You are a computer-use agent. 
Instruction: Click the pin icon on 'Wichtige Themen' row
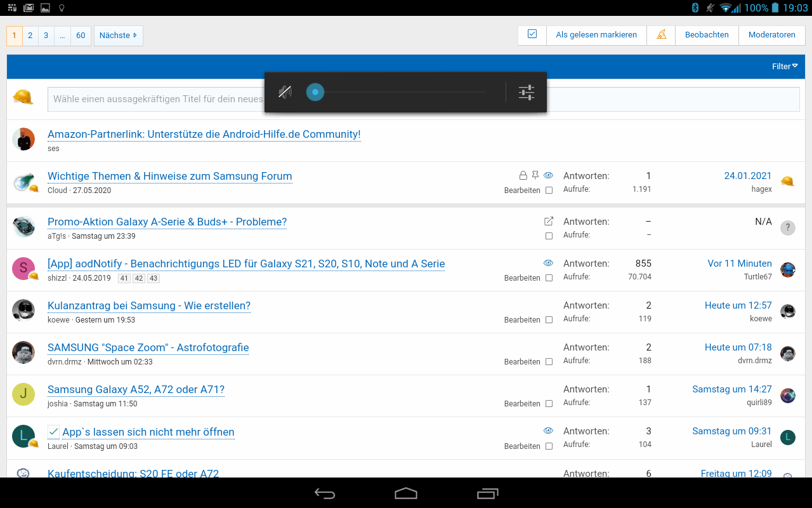(535, 175)
